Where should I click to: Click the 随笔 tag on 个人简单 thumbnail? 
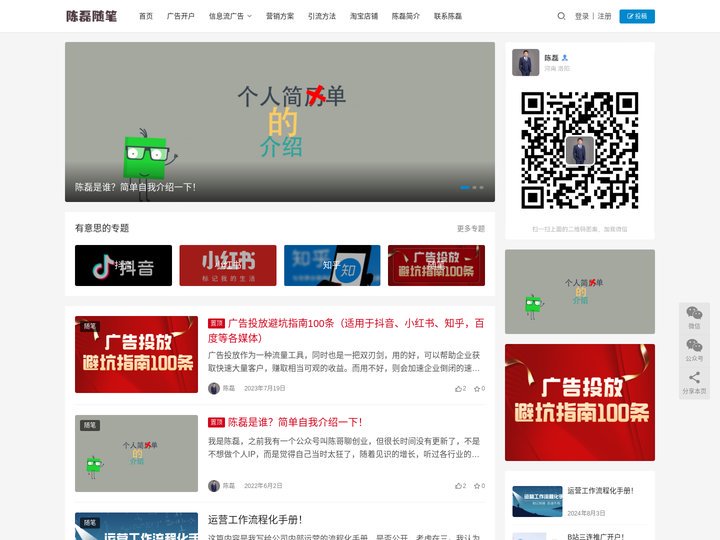[x=90, y=425]
